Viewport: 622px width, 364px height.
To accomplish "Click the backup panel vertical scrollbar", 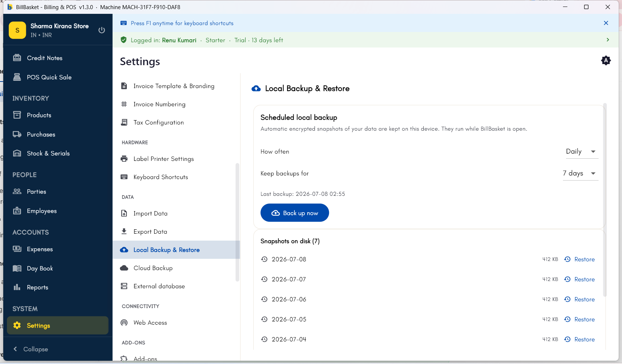I will tap(605, 199).
